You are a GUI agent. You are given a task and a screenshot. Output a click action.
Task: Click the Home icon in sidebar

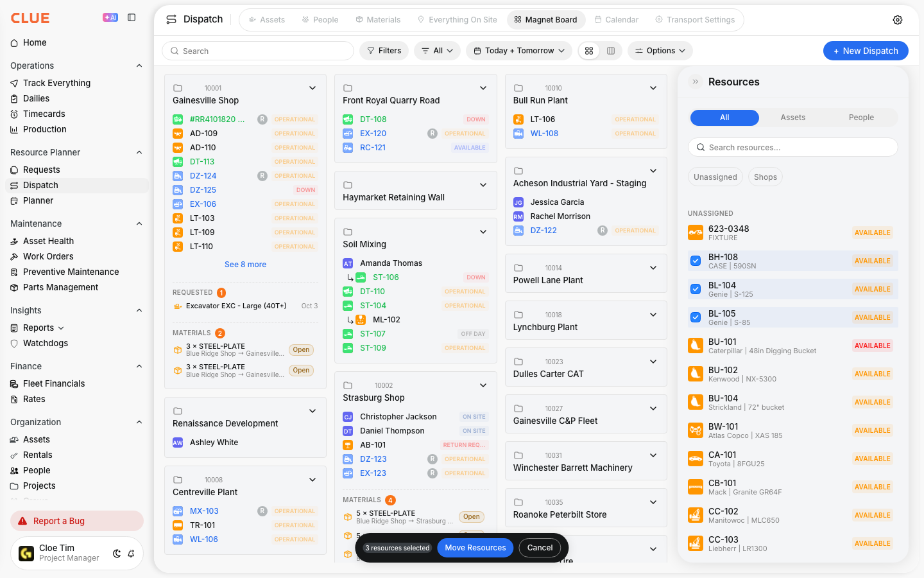pyautogui.click(x=14, y=42)
